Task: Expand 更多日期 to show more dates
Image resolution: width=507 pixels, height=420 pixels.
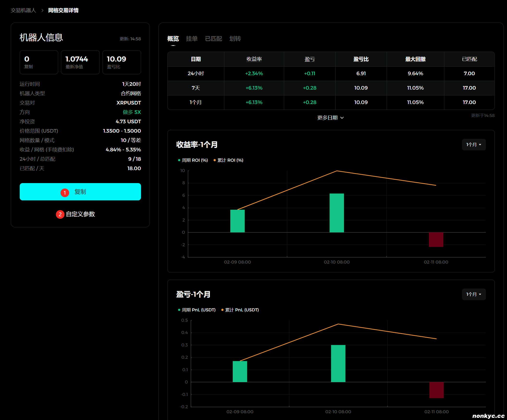Action: click(x=330, y=118)
